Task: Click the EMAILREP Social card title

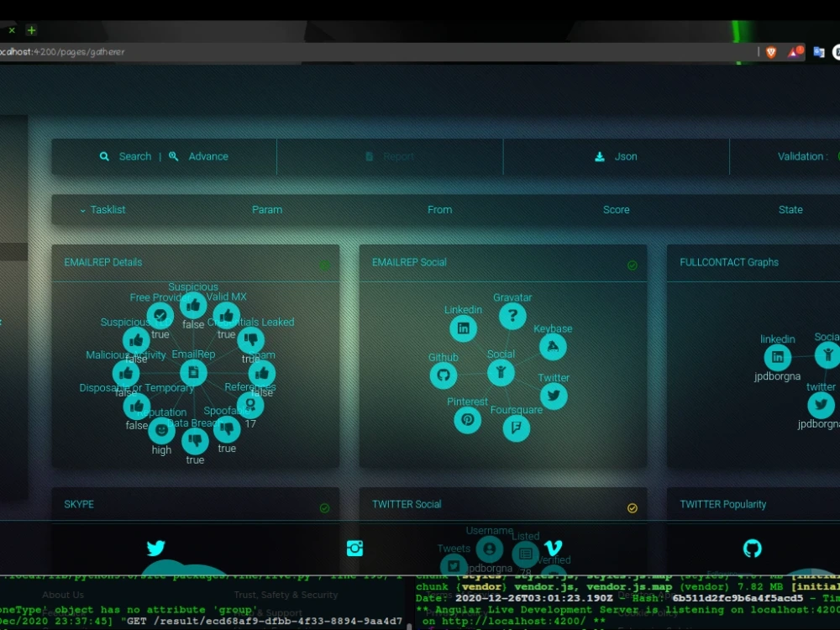Action: 409,262
